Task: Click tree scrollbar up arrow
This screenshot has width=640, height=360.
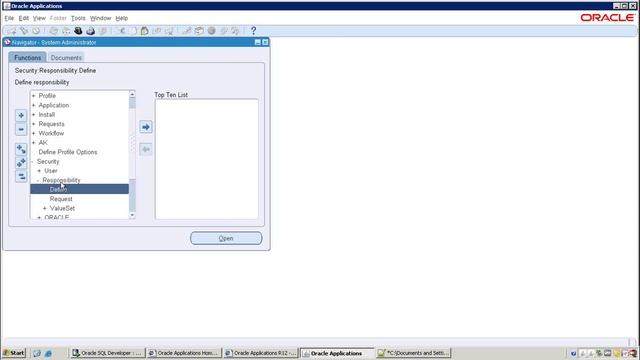Action: [132, 94]
